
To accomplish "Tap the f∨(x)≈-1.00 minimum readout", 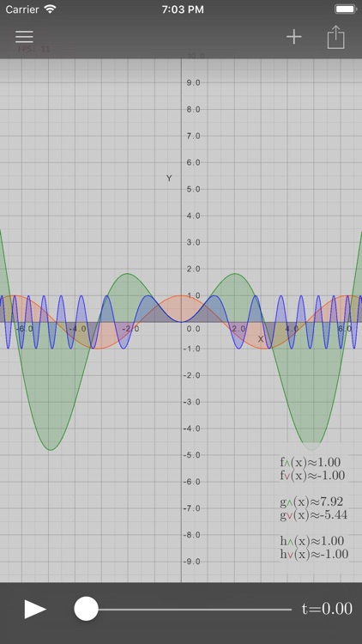I will pyautogui.click(x=312, y=476).
